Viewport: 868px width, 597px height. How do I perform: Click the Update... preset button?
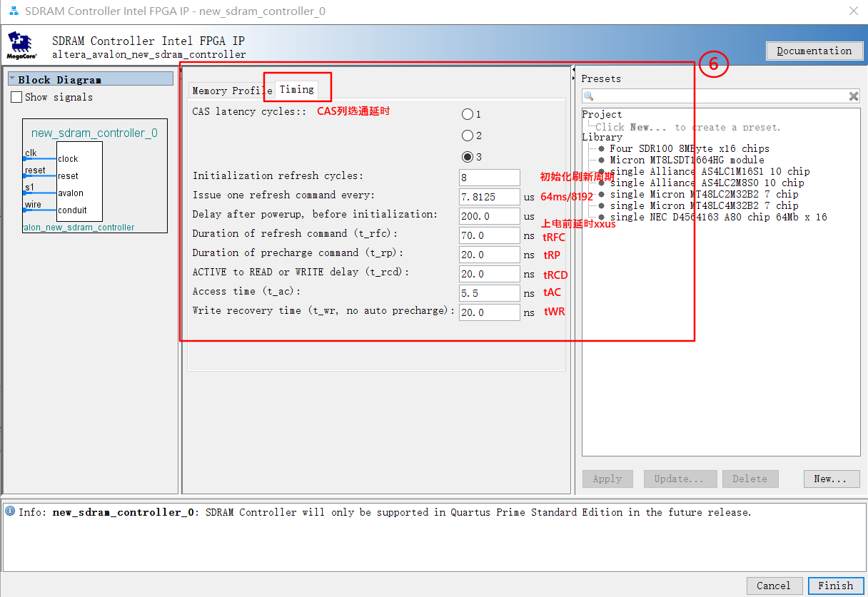pyautogui.click(x=681, y=479)
